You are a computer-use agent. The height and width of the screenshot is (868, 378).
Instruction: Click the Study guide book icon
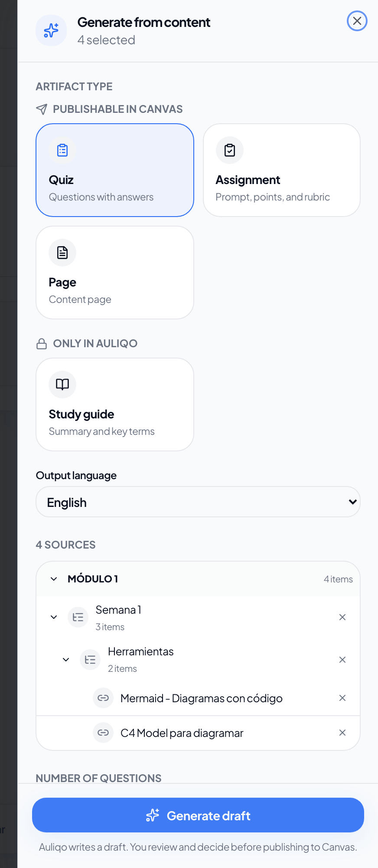coord(62,385)
